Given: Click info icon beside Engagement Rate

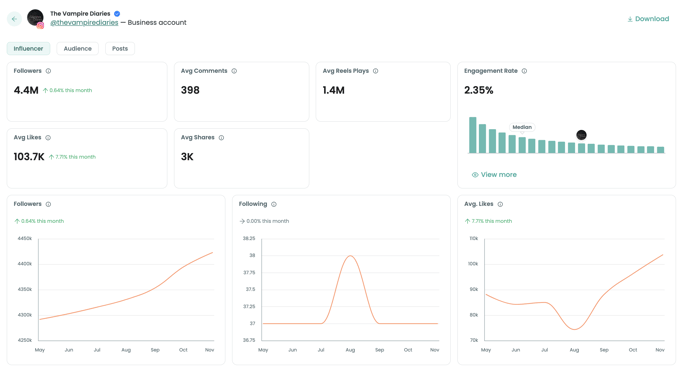Looking at the screenshot, I should [x=524, y=71].
